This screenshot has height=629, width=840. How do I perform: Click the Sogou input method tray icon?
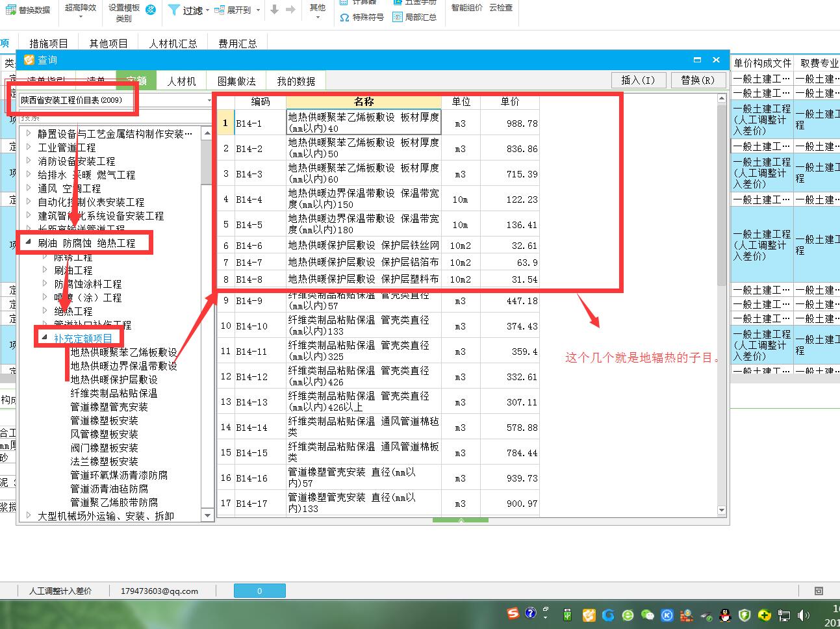(x=513, y=613)
